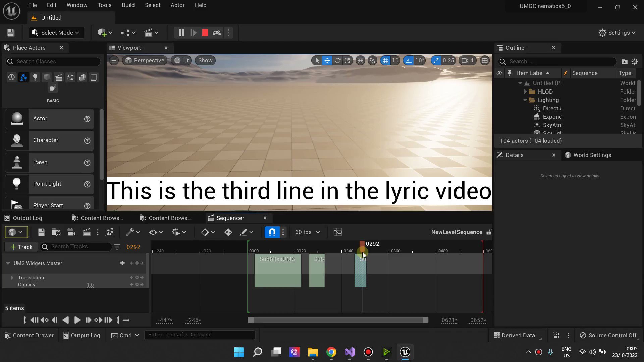Open the Build menu

click(x=128, y=5)
